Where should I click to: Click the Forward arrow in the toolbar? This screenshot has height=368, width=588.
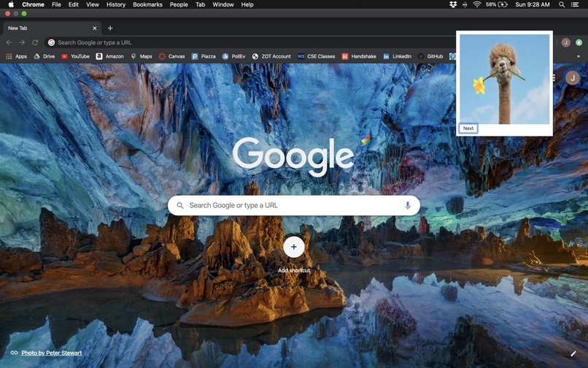pos(22,42)
